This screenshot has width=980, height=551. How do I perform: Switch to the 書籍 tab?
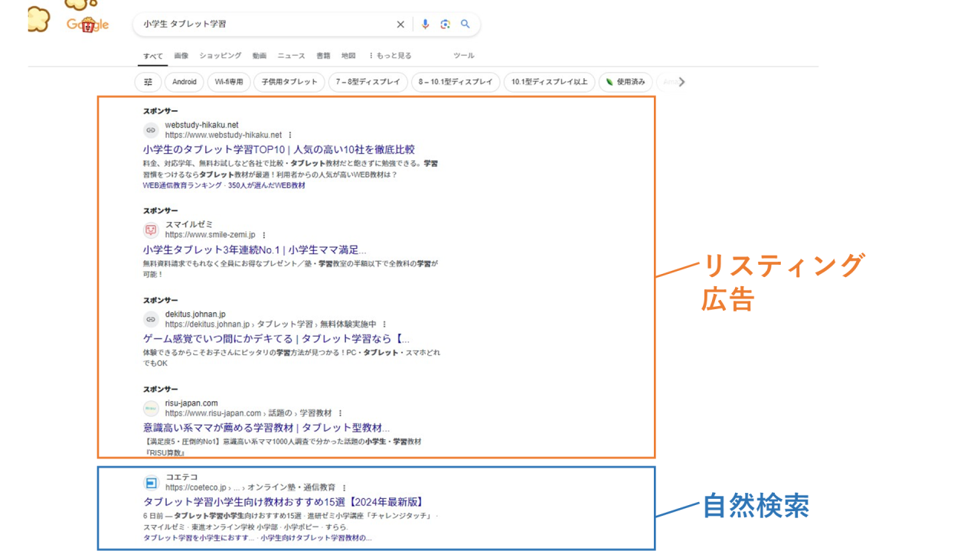tap(323, 56)
